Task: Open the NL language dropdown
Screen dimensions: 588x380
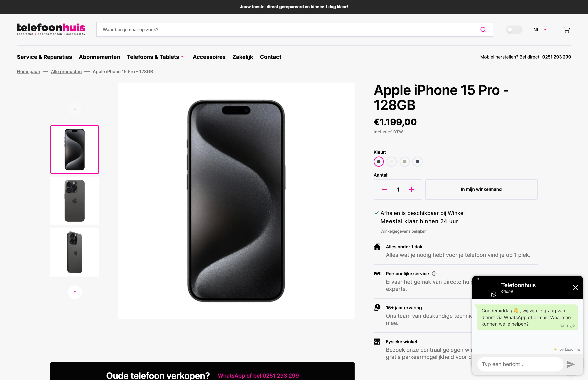Action: 539,29
